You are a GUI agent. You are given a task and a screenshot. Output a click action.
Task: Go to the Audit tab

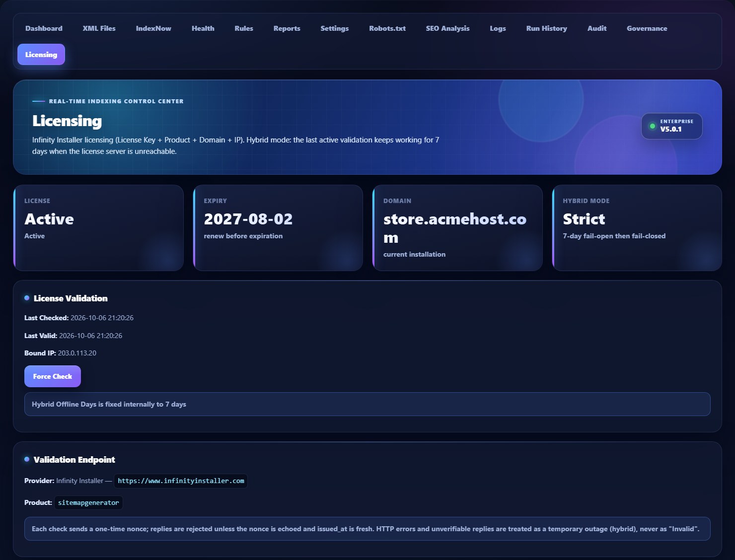coord(597,28)
